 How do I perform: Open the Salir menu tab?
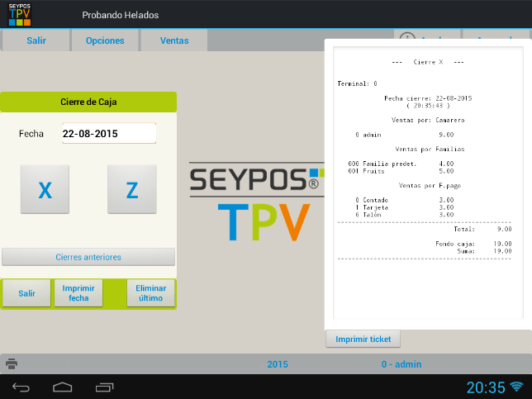36,40
